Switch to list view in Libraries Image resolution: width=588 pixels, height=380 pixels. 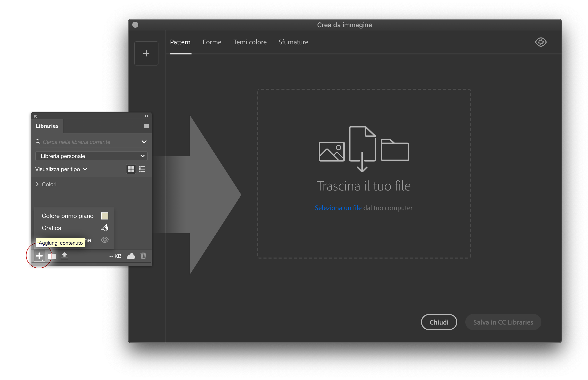click(x=142, y=169)
